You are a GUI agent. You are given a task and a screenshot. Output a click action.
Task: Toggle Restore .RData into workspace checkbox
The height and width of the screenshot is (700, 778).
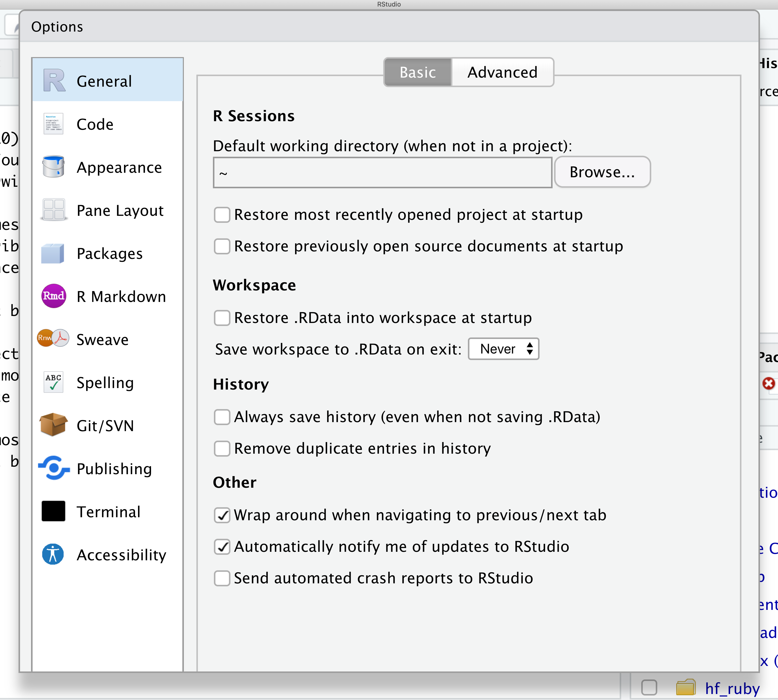(x=222, y=318)
